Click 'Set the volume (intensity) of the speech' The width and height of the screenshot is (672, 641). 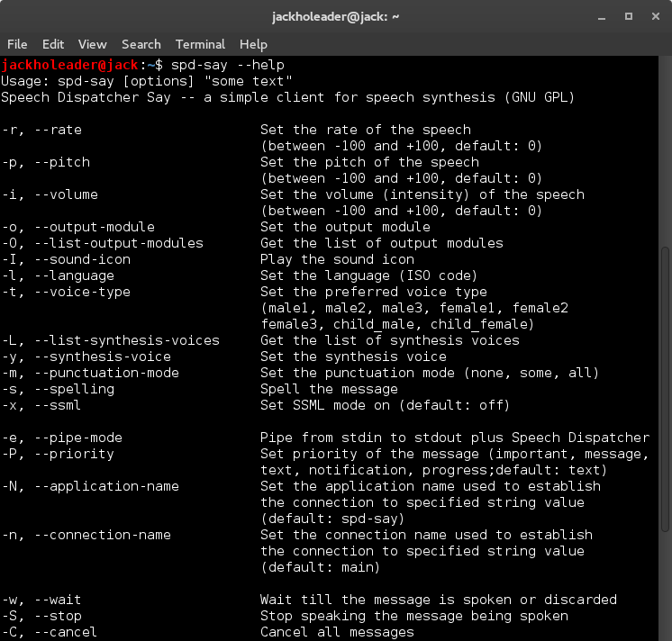(x=422, y=194)
